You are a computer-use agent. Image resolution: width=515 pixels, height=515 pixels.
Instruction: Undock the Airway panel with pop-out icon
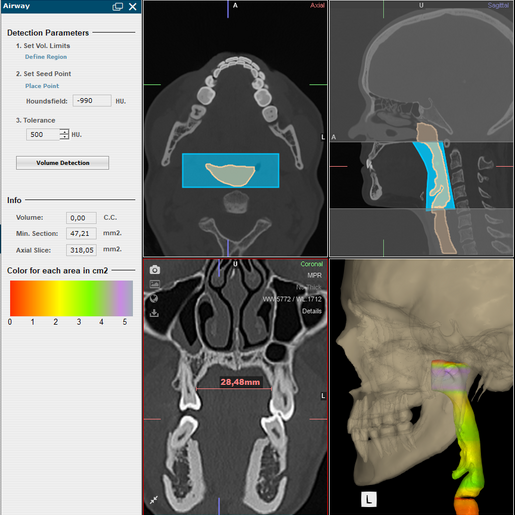[118, 7]
